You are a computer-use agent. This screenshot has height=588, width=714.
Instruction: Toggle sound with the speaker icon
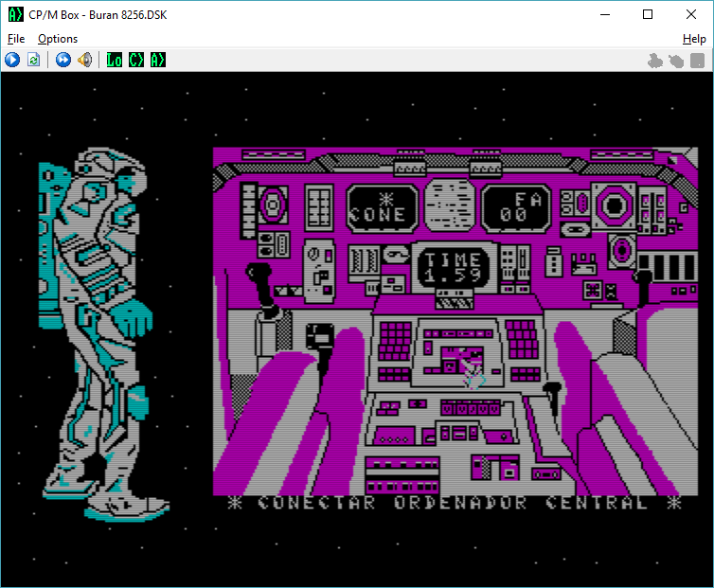pos(84,60)
